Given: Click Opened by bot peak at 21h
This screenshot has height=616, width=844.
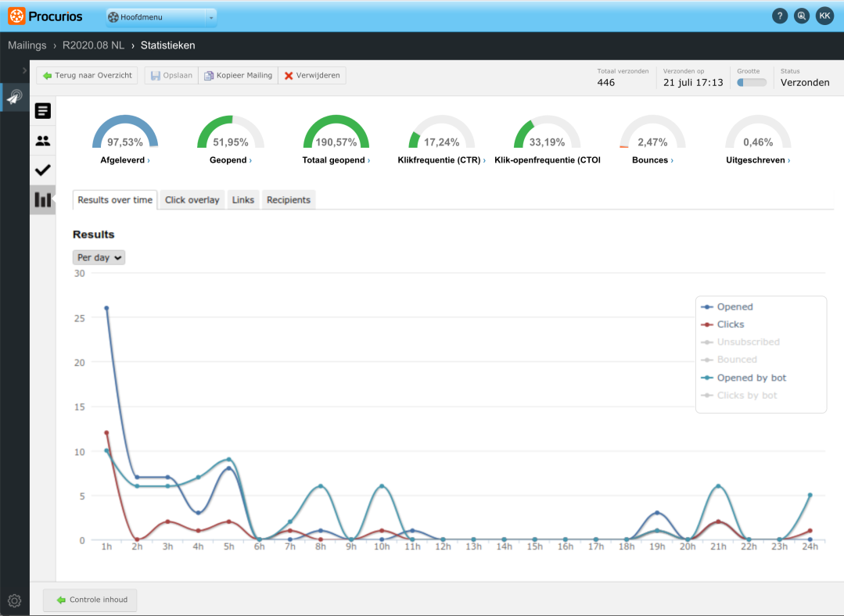Looking at the screenshot, I should (x=718, y=486).
